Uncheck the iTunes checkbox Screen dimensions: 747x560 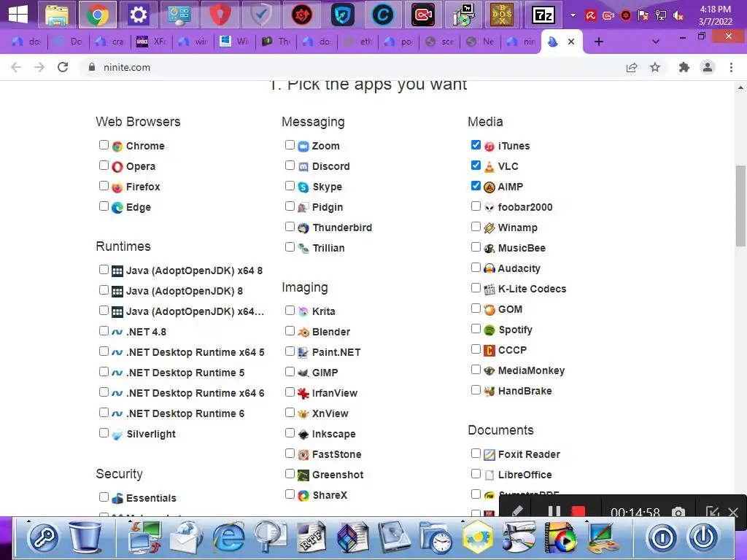(476, 145)
